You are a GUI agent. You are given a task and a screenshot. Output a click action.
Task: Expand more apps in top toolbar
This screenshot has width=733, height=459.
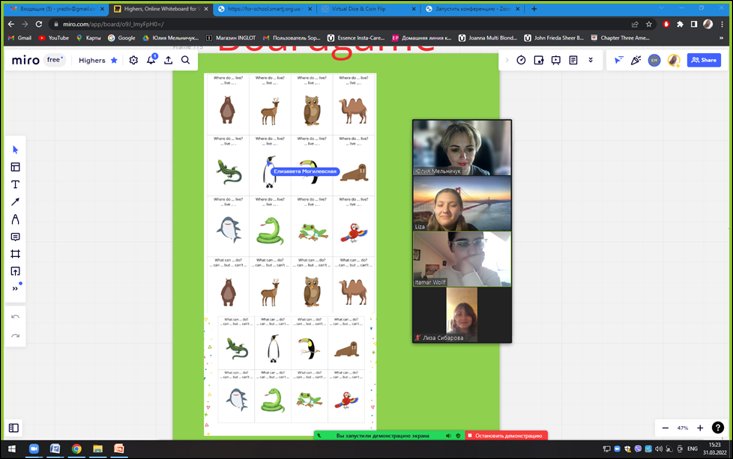[590, 60]
